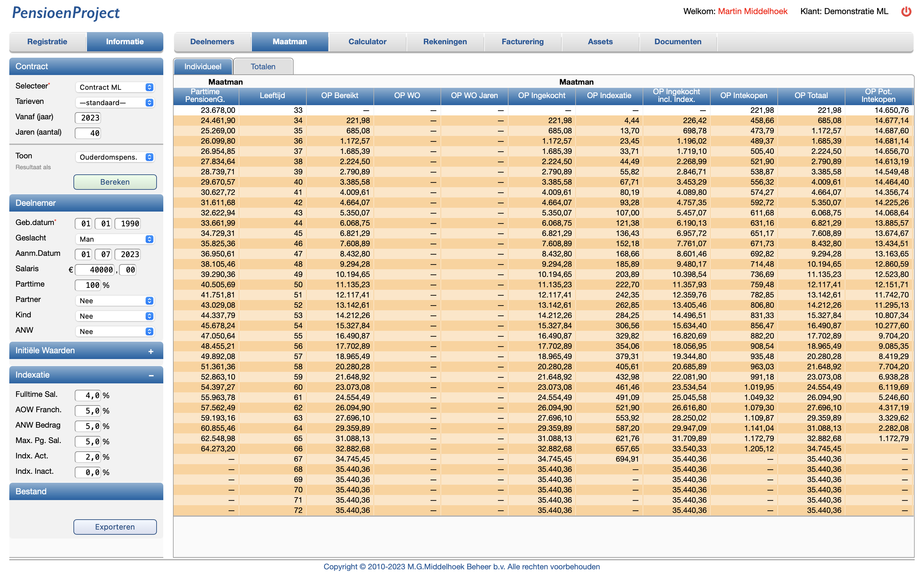The image size is (924, 577).
Task: Open the Selecteer contract dropdown
Action: (115, 88)
